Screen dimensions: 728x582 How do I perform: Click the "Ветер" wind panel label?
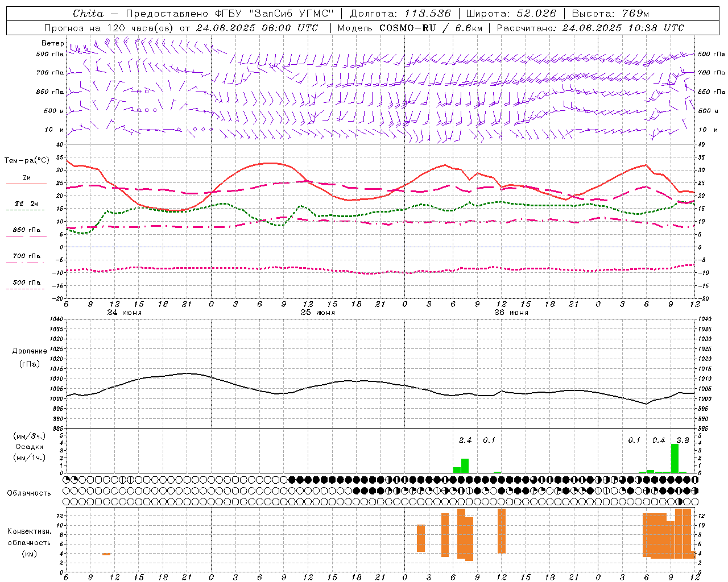click(x=53, y=43)
